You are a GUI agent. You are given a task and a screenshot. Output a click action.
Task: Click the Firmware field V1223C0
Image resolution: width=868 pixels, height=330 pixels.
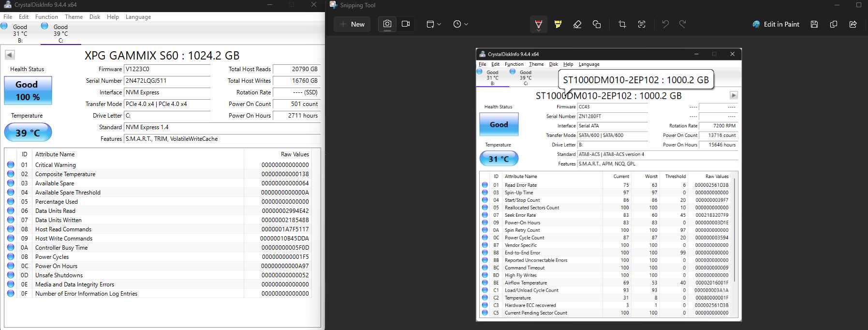pos(167,69)
